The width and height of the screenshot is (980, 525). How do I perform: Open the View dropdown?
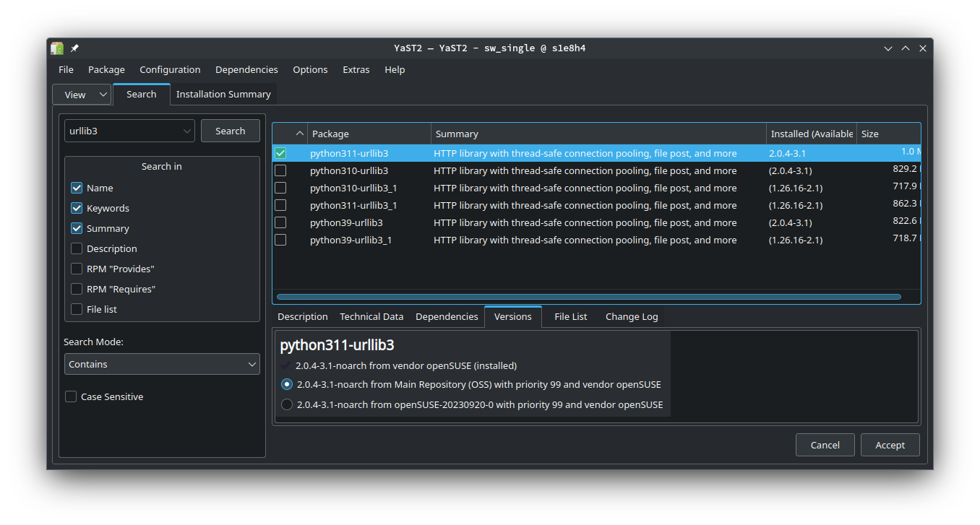82,95
